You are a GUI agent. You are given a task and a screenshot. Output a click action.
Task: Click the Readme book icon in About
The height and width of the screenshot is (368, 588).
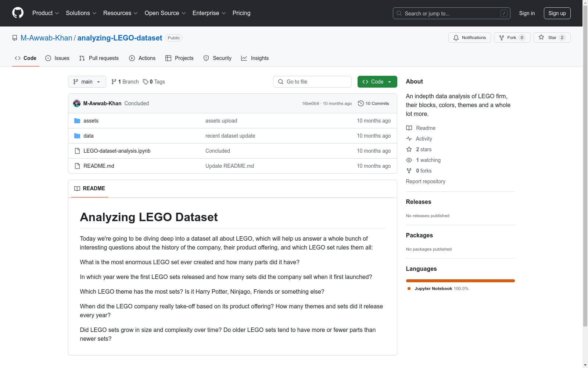409,128
